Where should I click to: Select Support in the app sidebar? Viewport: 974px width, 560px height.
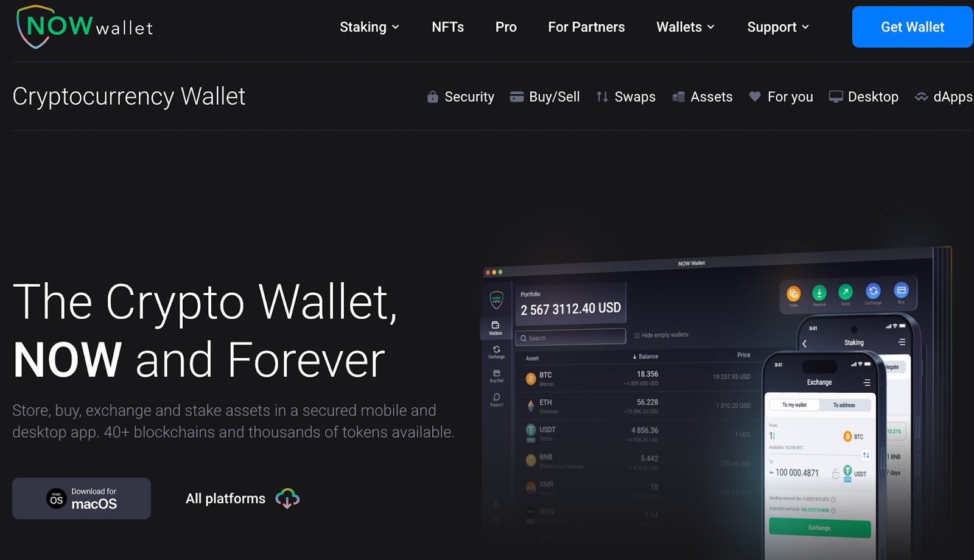[497, 399]
